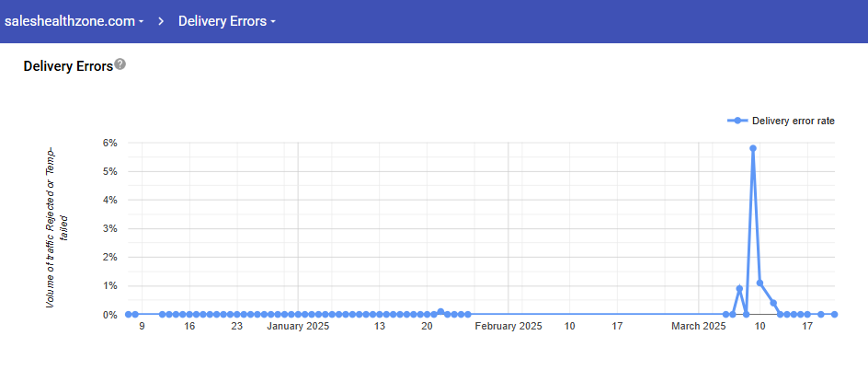Click the help icon beside Delivery Errors heading

(x=120, y=65)
